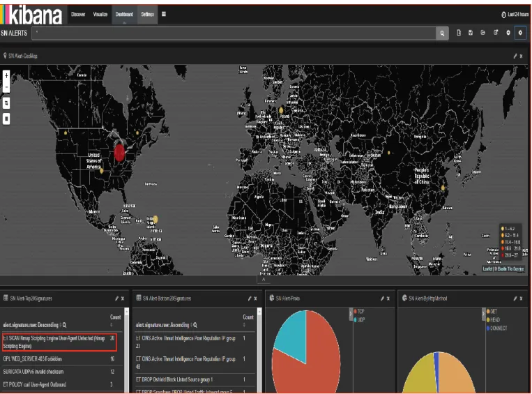This screenshot has height=394, width=532.
Task: Click the Leaflet attribution link
Action: 487,268
